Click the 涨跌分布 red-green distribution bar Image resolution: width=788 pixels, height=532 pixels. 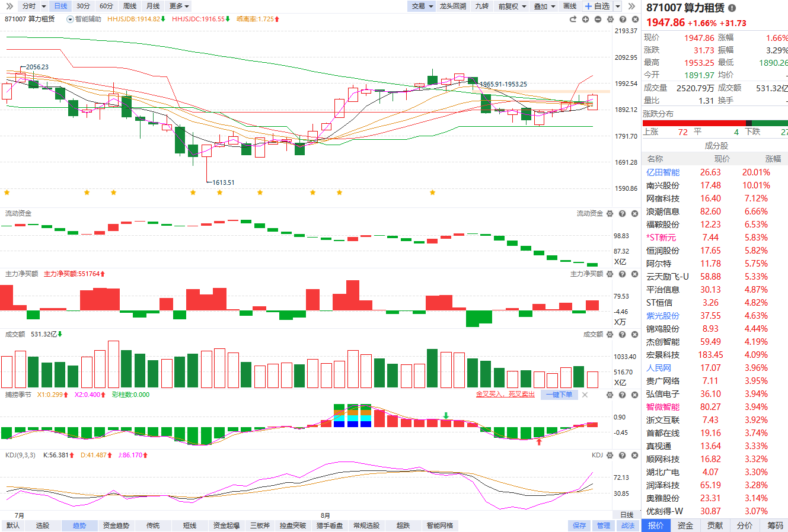click(x=715, y=123)
